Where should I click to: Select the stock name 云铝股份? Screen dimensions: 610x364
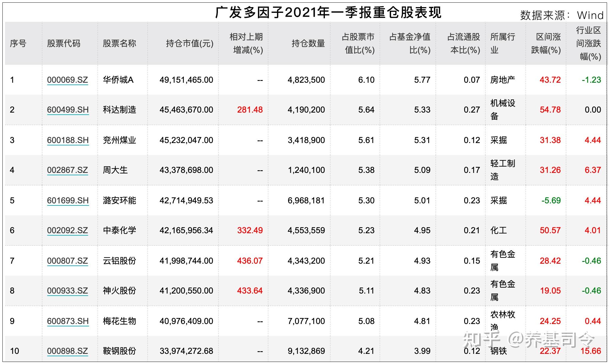point(120,261)
